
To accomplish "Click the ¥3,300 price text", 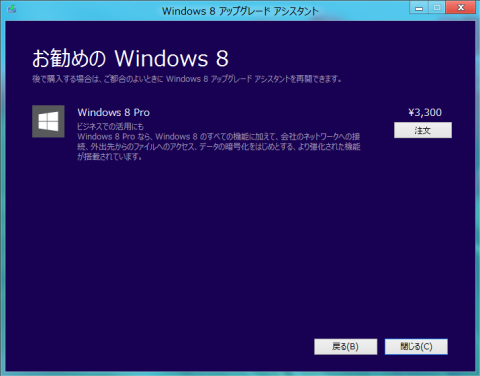I will coord(425,112).
